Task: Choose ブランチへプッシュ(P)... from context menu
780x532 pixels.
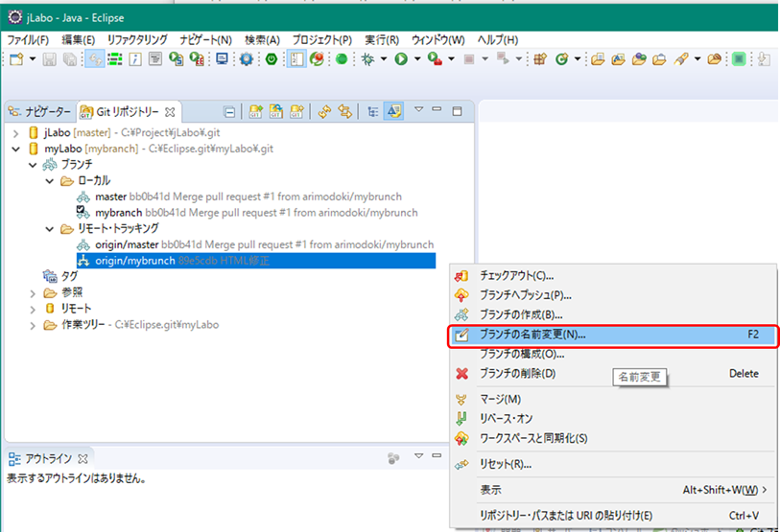Action: point(612,295)
